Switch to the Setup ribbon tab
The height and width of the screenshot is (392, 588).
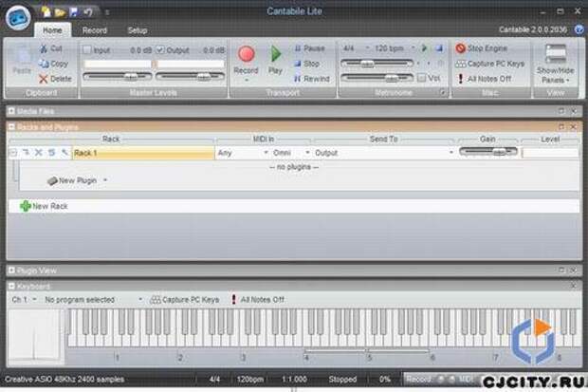pos(138,30)
